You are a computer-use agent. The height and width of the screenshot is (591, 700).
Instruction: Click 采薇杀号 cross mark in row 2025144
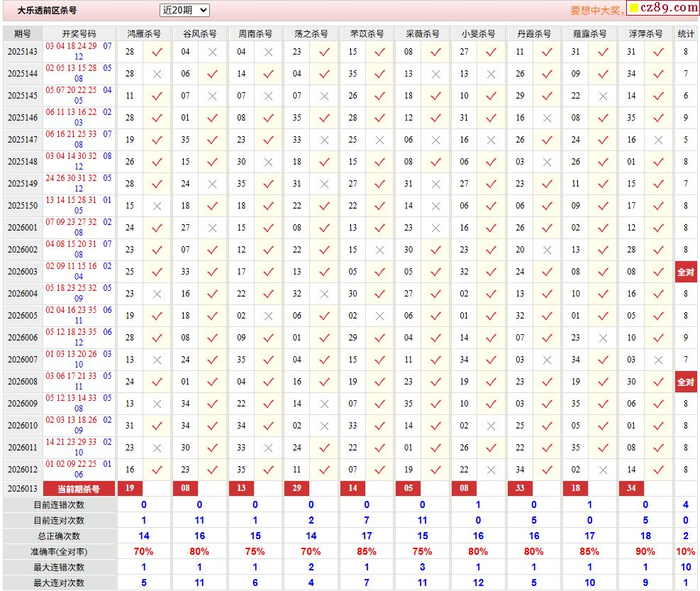tap(435, 74)
